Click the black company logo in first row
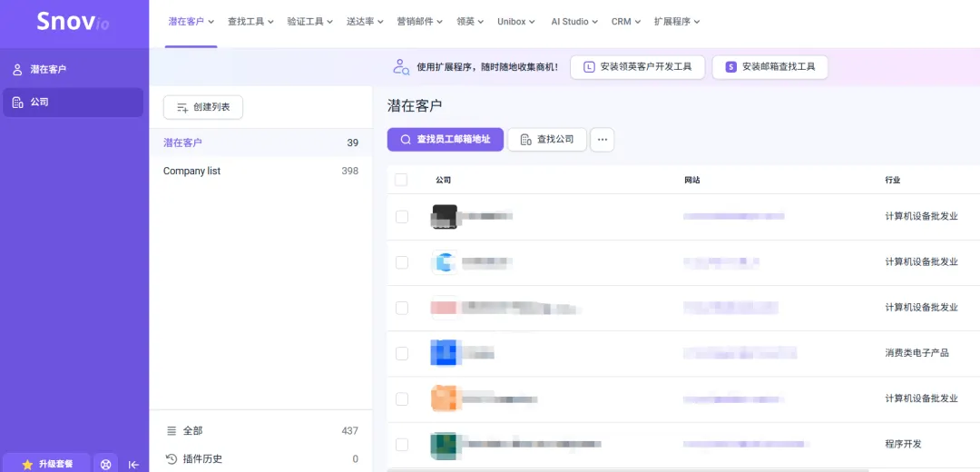This screenshot has height=472, width=980. (445, 216)
